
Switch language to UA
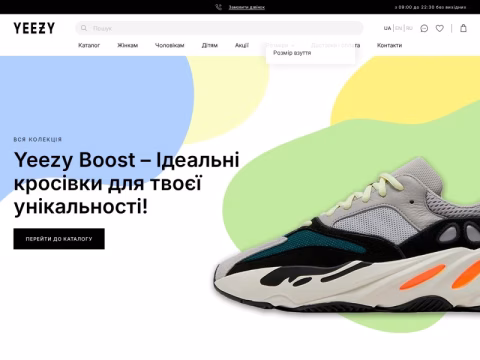(x=387, y=28)
